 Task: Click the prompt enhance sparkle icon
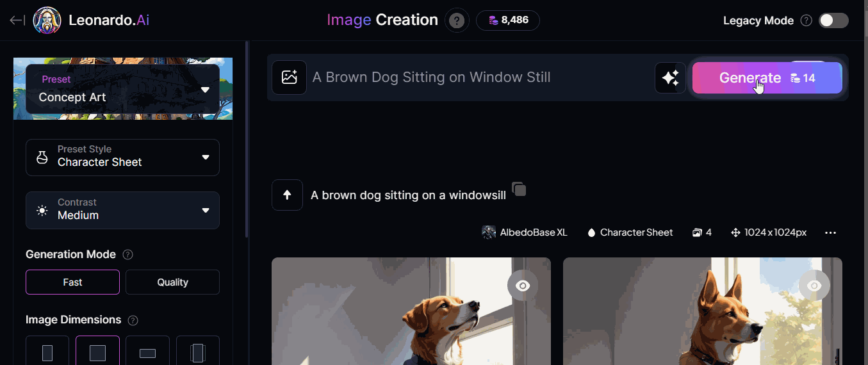[670, 78]
